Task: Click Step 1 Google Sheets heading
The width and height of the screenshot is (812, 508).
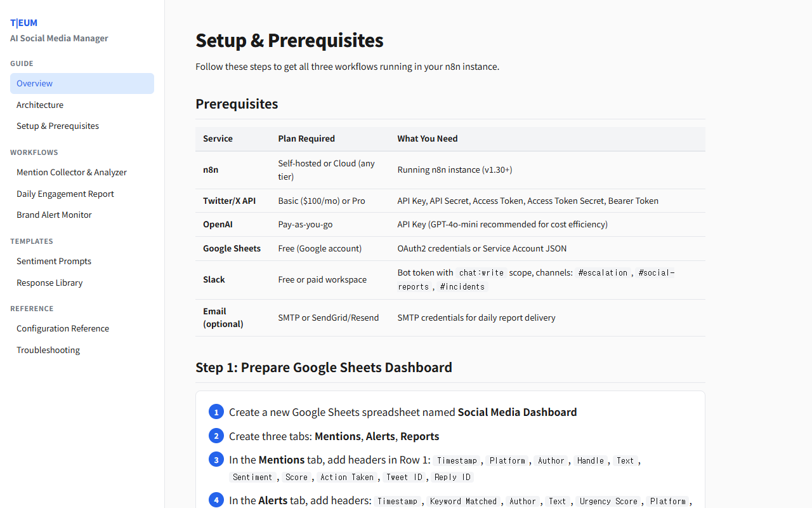Action: click(x=324, y=368)
